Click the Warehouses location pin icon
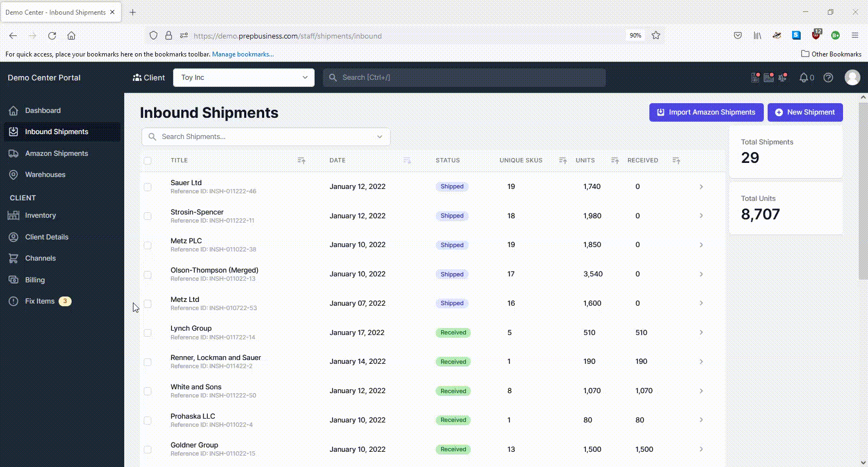 tap(14, 175)
